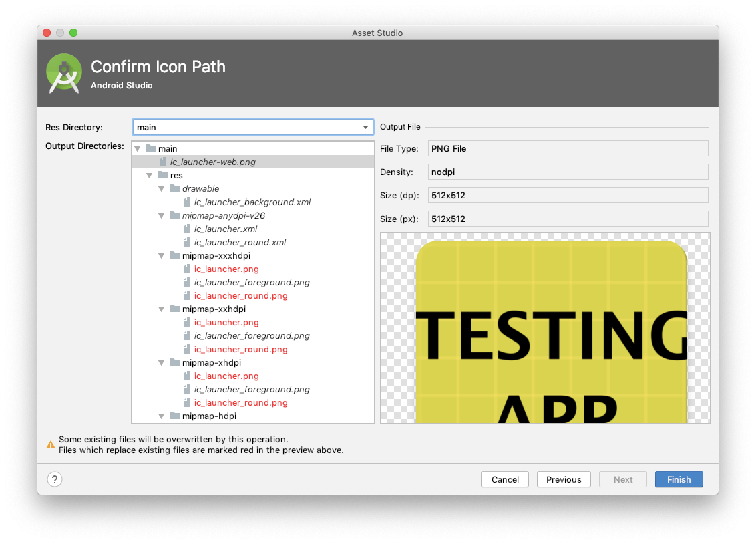Screen dimensions: 756x544
Task: Collapse the main tree node
Action: 138,148
